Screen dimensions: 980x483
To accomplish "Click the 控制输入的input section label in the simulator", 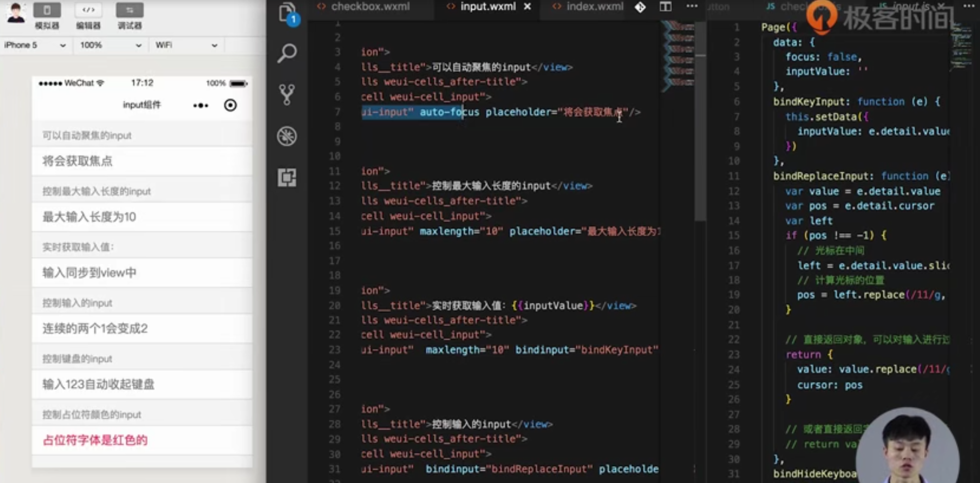I will 77,303.
